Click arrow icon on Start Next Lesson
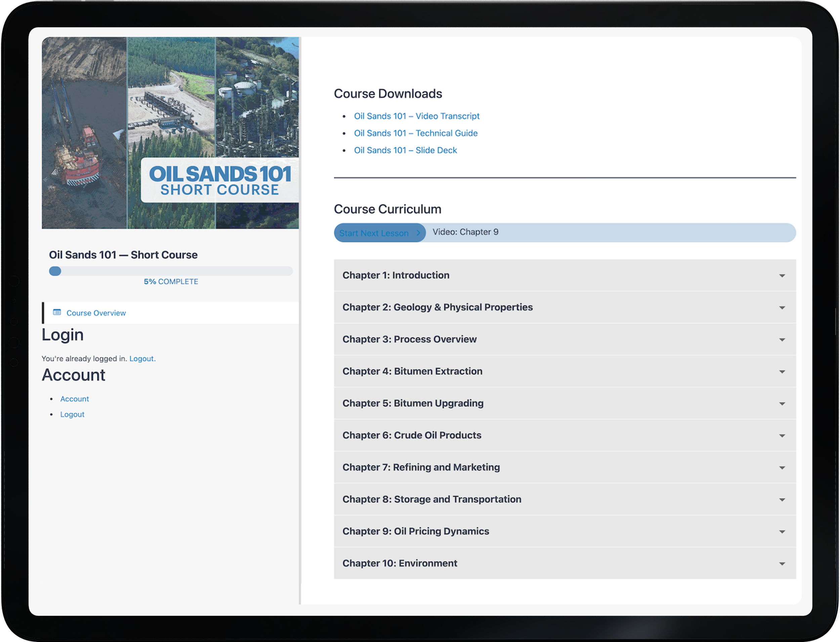This screenshot has height=642, width=840. point(418,233)
